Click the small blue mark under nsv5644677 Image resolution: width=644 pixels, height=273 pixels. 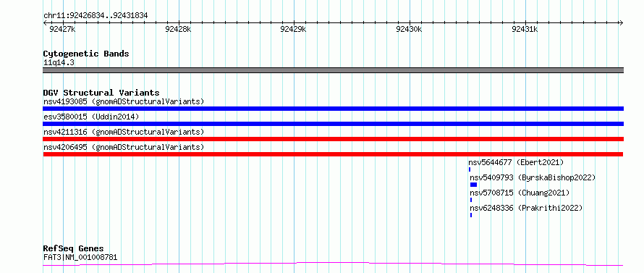point(470,169)
